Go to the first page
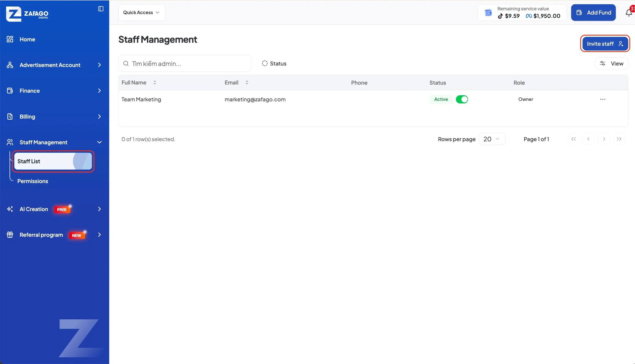Image resolution: width=635 pixels, height=364 pixels. click(x=573, y=139)
